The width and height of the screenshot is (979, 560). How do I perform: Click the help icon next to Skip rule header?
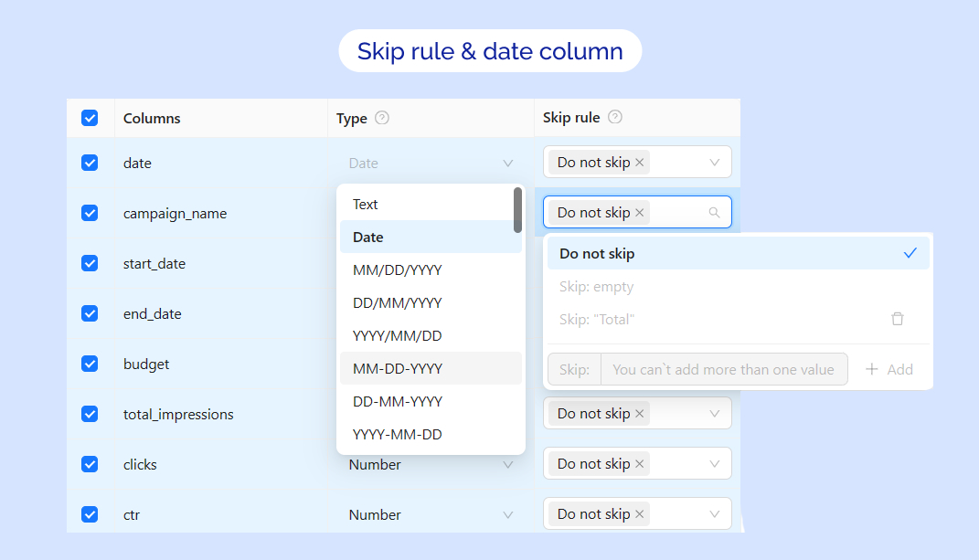pyautogui.click(x=615, y=117)
